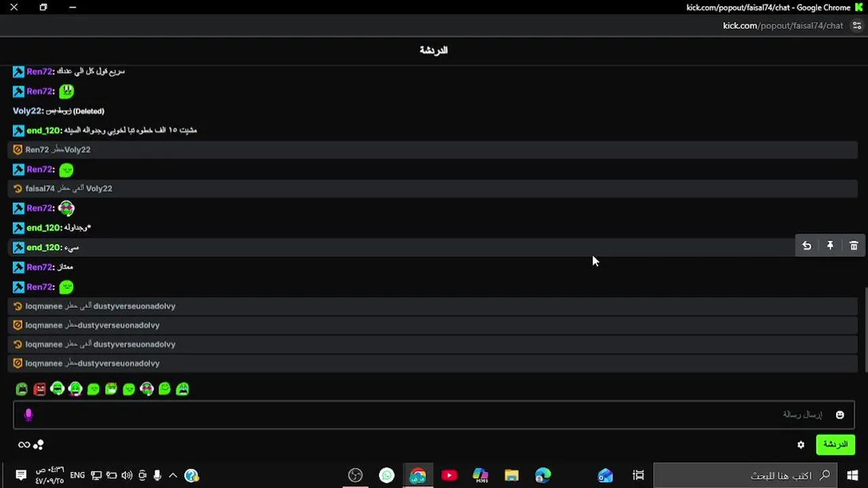The height and width of the screenshot is (488, 868).
Task: Focus the send message input field
Action: (434, 415)
